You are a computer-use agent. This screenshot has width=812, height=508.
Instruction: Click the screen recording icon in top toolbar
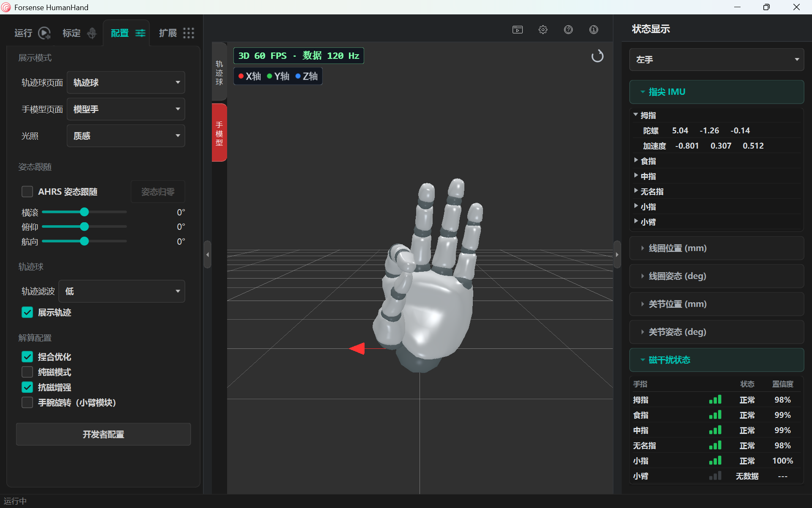point(518,30)
